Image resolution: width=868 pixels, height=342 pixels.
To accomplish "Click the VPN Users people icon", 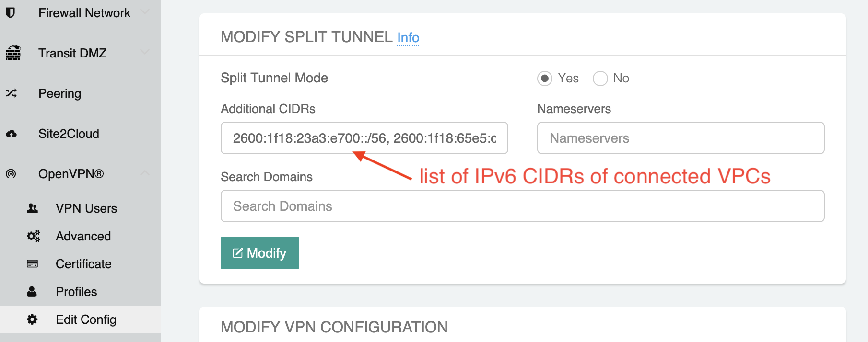I will coord(33,208).
